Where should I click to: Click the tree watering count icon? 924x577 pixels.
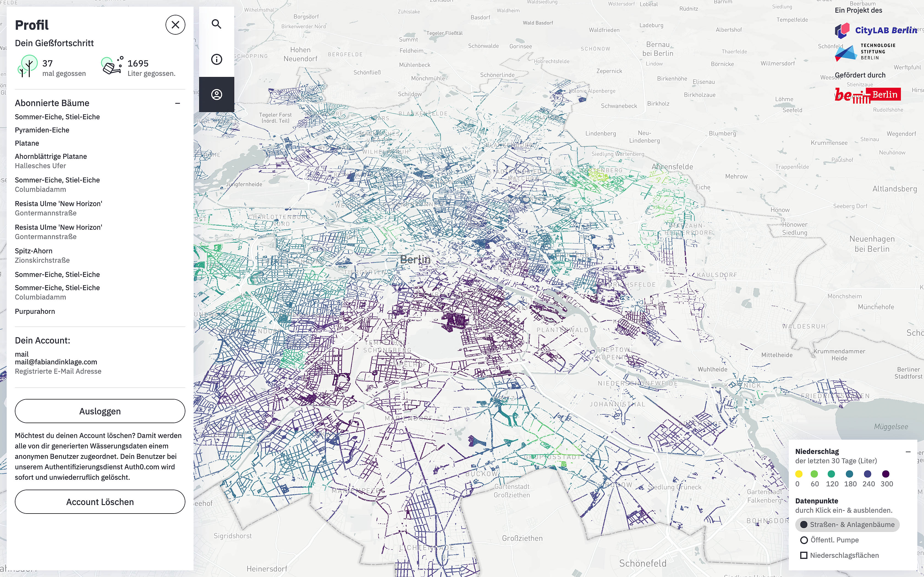coord(28,66)
